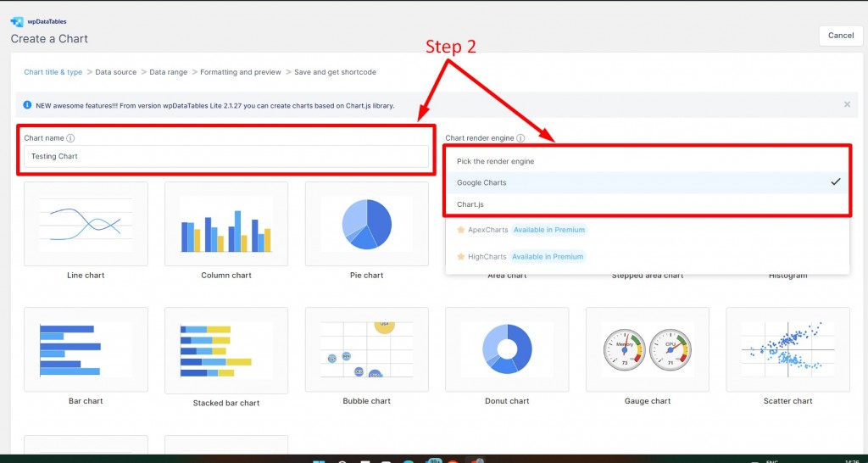
Task: Pick the Stacked bar chart thumbnail
Action: [226, 350]
